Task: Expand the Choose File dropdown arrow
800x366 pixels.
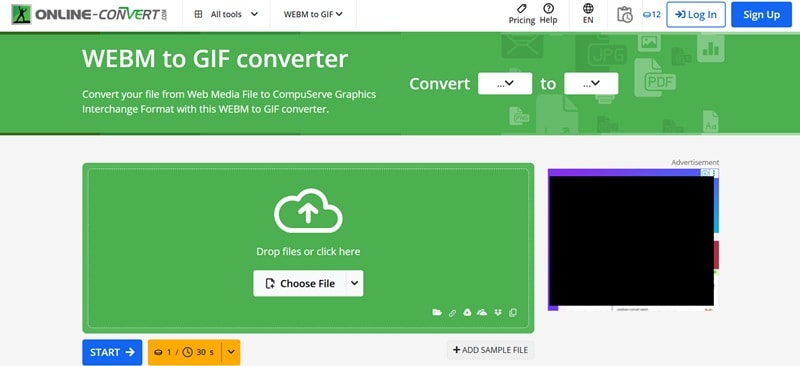Action: [355, 283]
